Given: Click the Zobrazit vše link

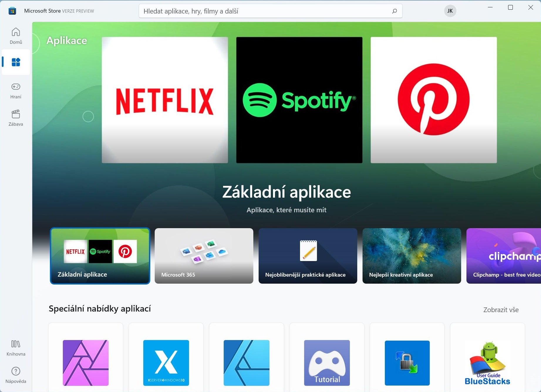Looking at the screenshot, I should [501, 310].
